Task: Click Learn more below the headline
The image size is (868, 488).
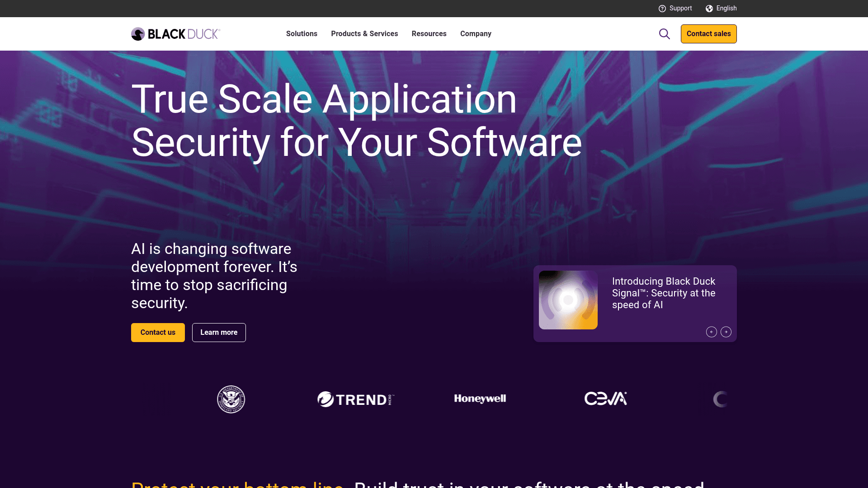Action: click(219, 332)
